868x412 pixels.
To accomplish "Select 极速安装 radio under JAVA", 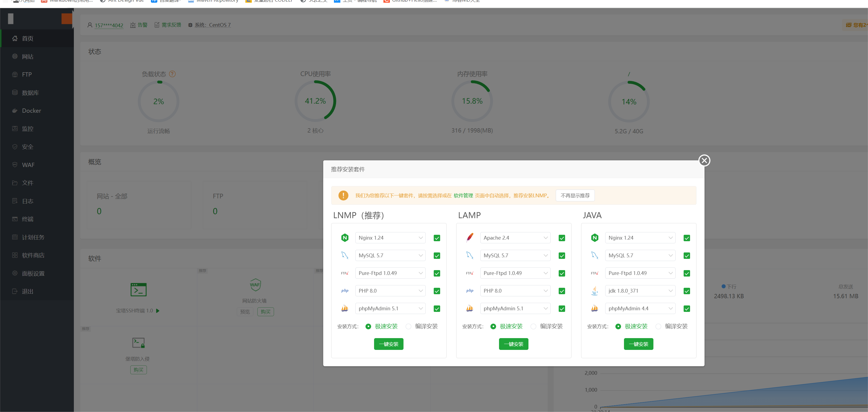I will [x=618, y=326].
